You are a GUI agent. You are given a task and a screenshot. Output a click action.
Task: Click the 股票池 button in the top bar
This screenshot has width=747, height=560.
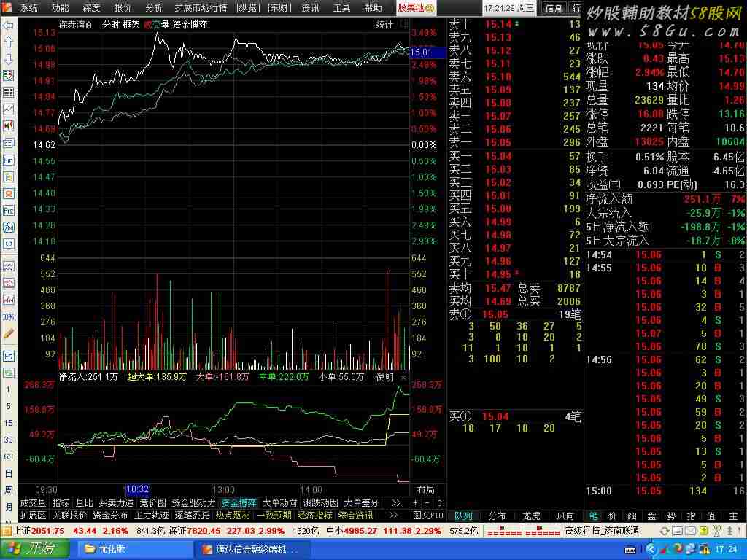pos(416,7)
